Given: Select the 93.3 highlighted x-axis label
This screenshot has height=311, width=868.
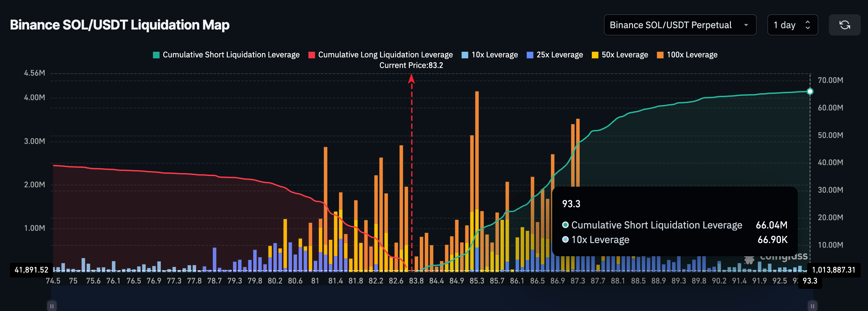Looking at the screenshot, I should 810,280.
